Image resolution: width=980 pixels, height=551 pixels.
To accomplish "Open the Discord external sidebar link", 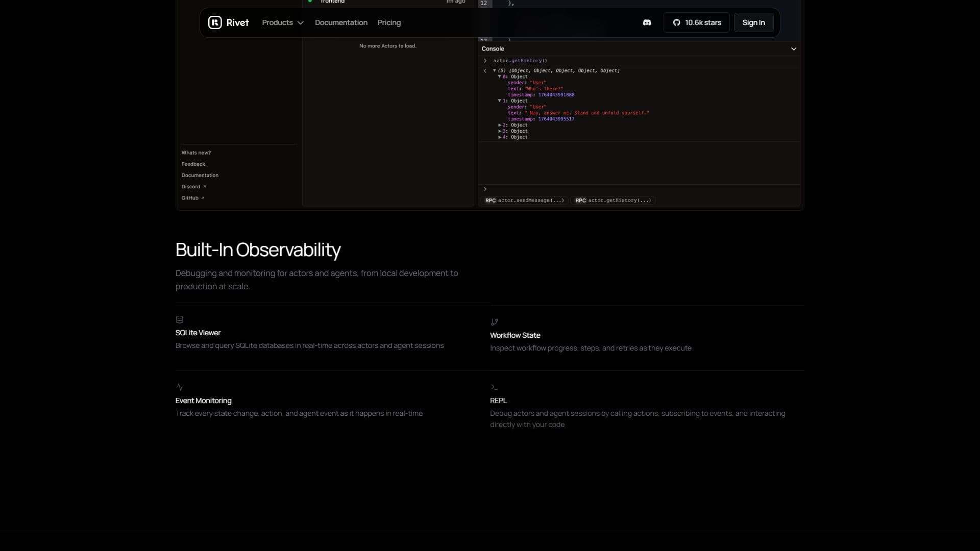I will [193, 187].
